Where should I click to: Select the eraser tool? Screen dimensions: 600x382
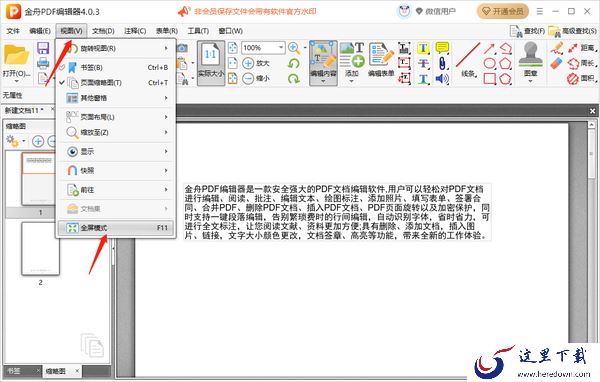tap(557, 63)
